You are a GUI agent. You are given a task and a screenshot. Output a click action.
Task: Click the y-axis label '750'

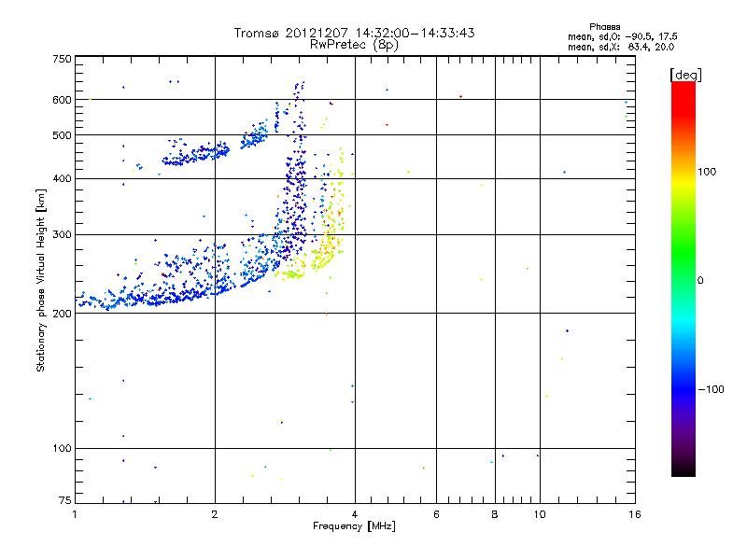pyautogui.click(x=62, y=59)
